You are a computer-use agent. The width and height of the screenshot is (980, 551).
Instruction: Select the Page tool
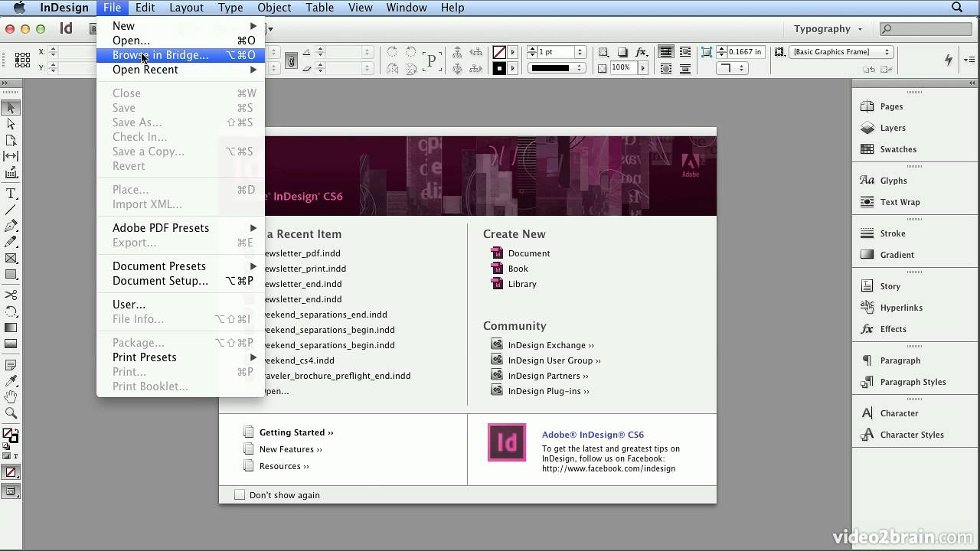pyautogui.click(x=11, y=141)
